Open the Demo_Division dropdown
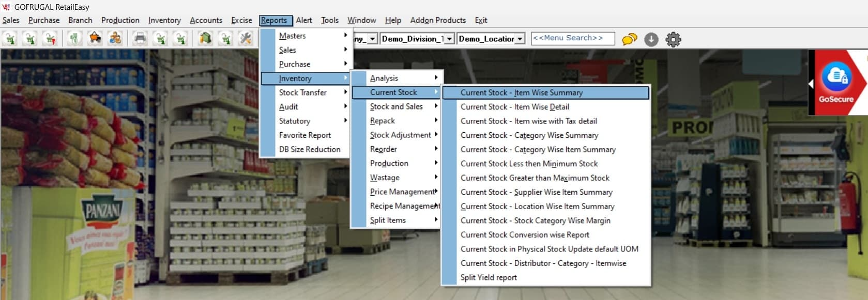This screenshot has width=868, height=300. pos(449,39)
